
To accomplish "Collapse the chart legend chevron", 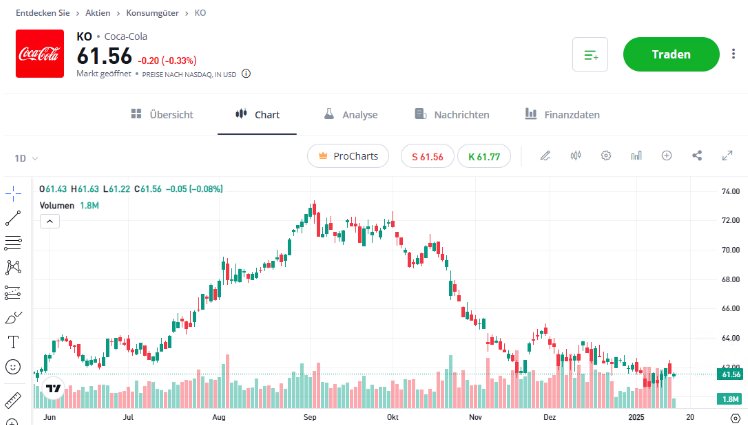I will pos(50,221).
